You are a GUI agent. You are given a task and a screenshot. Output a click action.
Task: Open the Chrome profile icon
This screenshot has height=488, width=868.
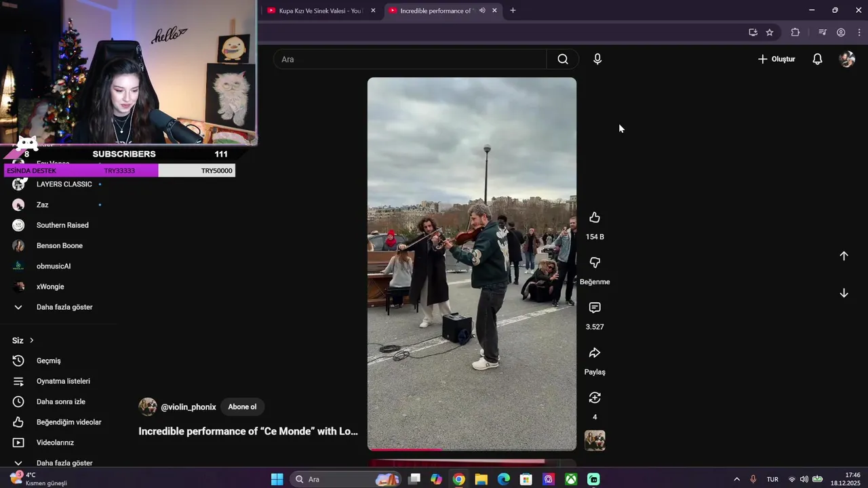point(841,32)
